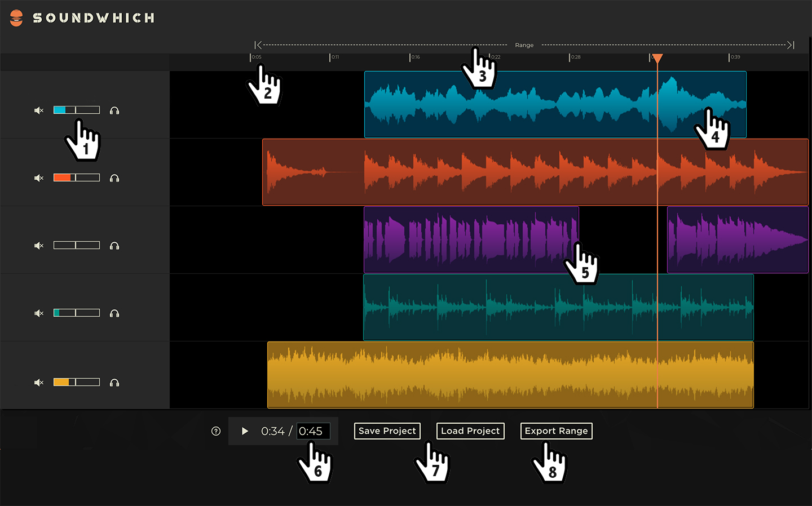
Task: Jump to the 0:05 timeline marker
Action: coord(256,57)
